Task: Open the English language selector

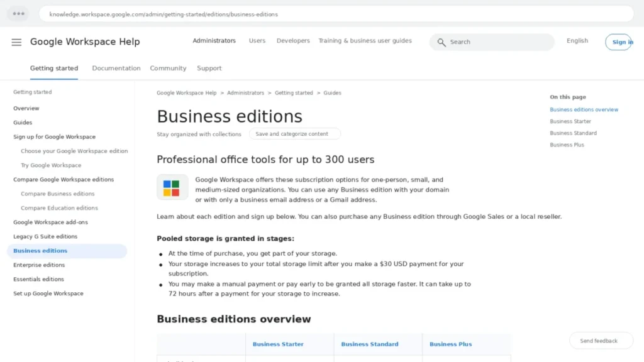Action: [577, 41]
